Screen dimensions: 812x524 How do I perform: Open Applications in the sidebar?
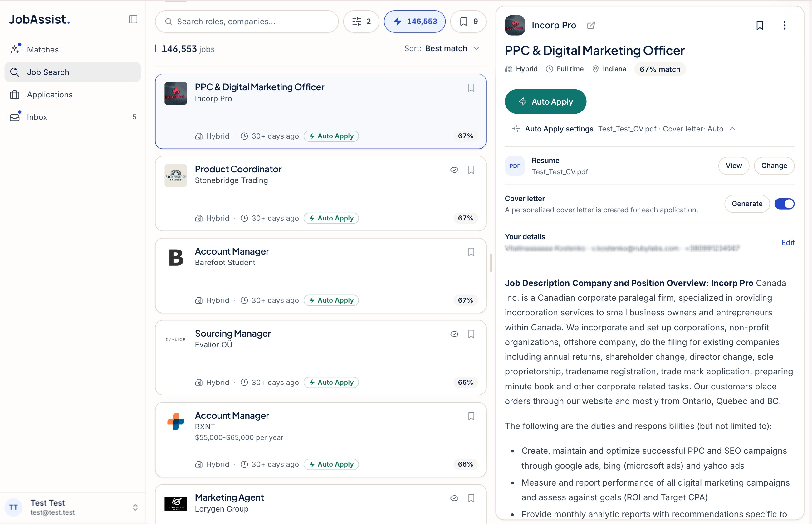pos(73,95)
